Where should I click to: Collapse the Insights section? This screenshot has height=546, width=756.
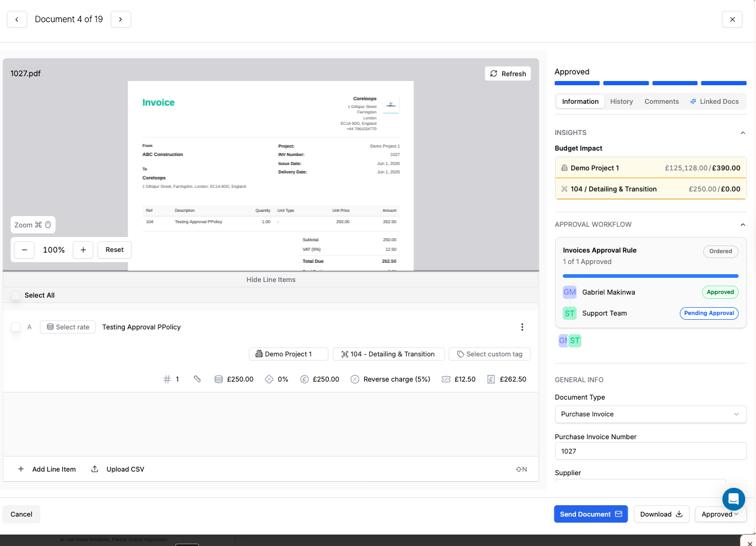[x=743, y=133]
